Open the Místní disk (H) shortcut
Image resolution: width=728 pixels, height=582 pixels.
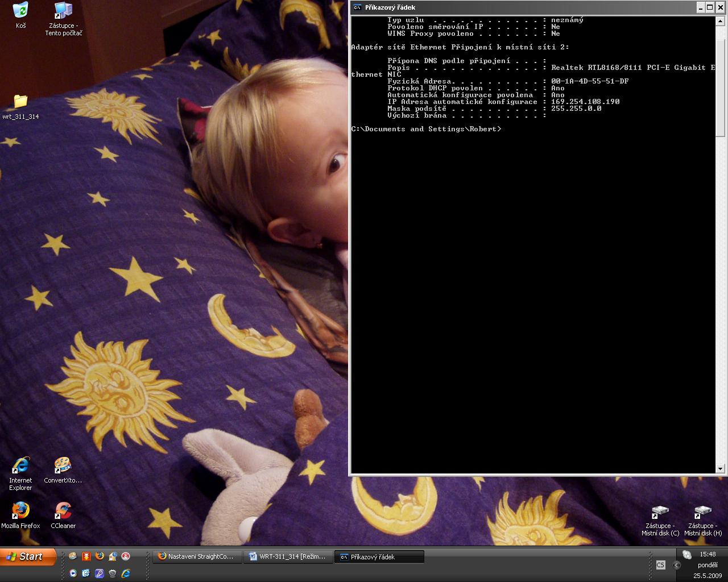(x=703, y=520)
